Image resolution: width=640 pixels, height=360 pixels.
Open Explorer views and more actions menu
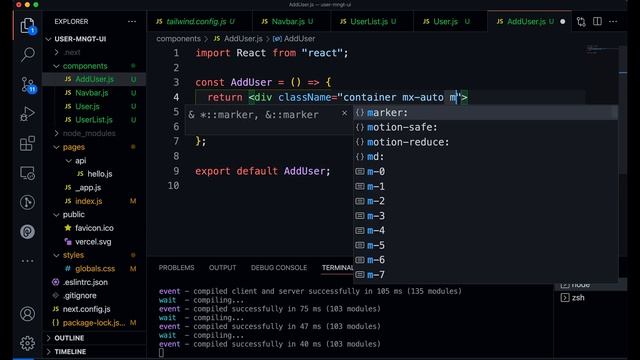[x=132, y=21]
